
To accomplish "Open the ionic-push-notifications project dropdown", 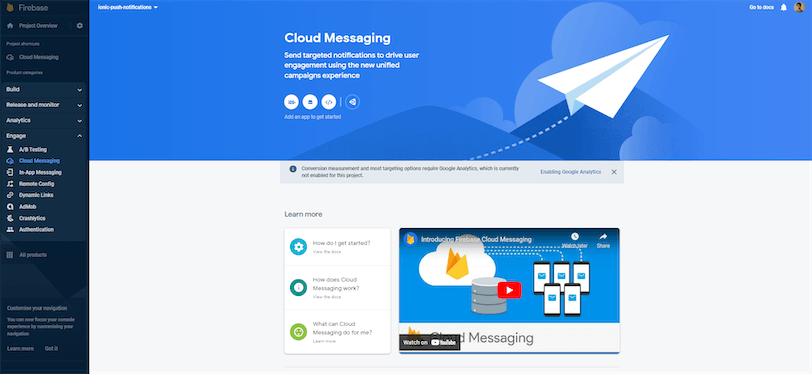I will (x=127, y=7).
